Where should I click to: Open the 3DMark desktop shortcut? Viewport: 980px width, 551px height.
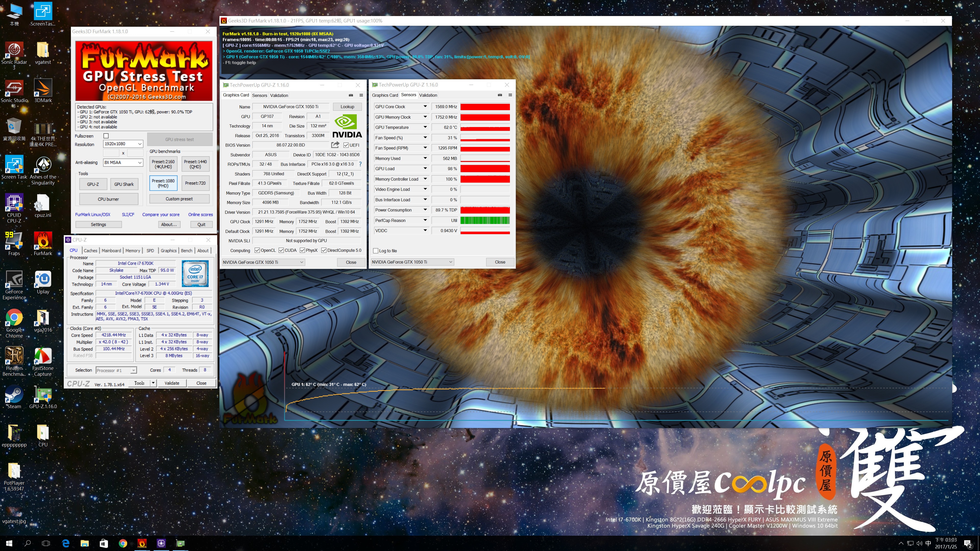point(43,91)
